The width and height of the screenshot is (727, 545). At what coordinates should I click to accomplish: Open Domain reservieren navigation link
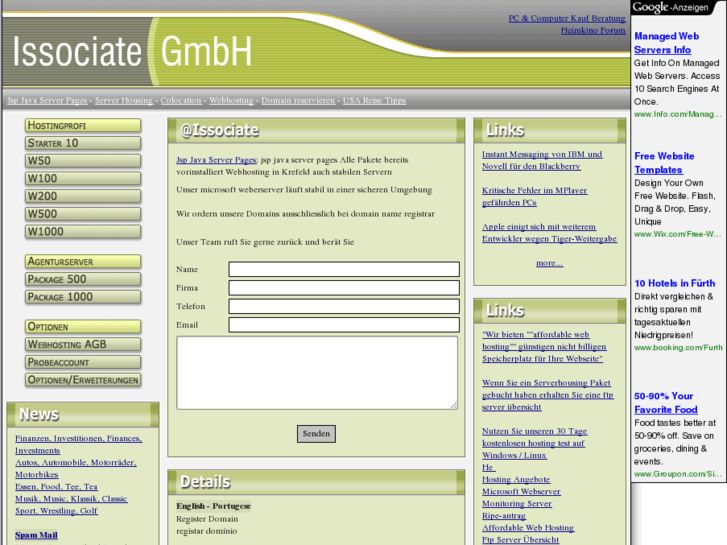[298, 100]
